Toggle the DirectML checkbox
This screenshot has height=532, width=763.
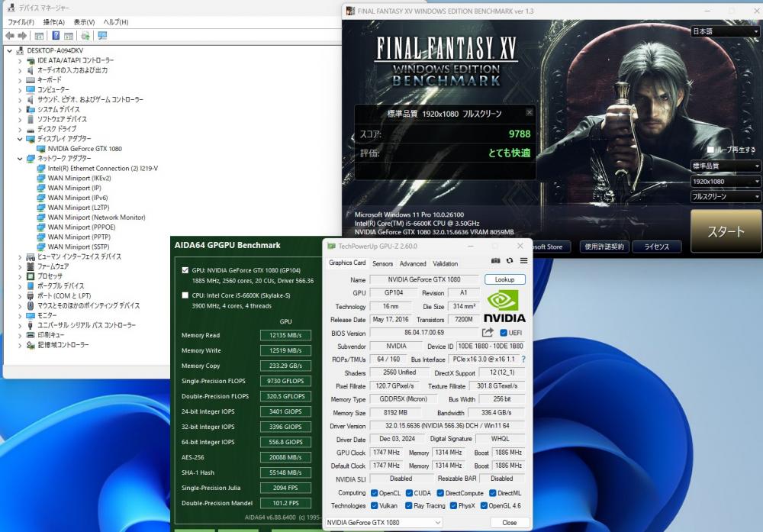pos(492,493)
